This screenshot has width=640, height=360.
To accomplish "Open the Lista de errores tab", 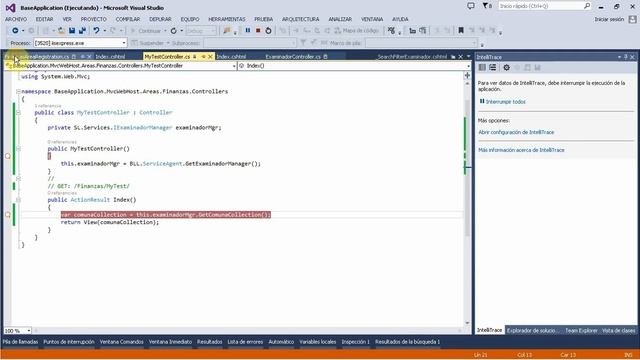I will pos(245,342).
